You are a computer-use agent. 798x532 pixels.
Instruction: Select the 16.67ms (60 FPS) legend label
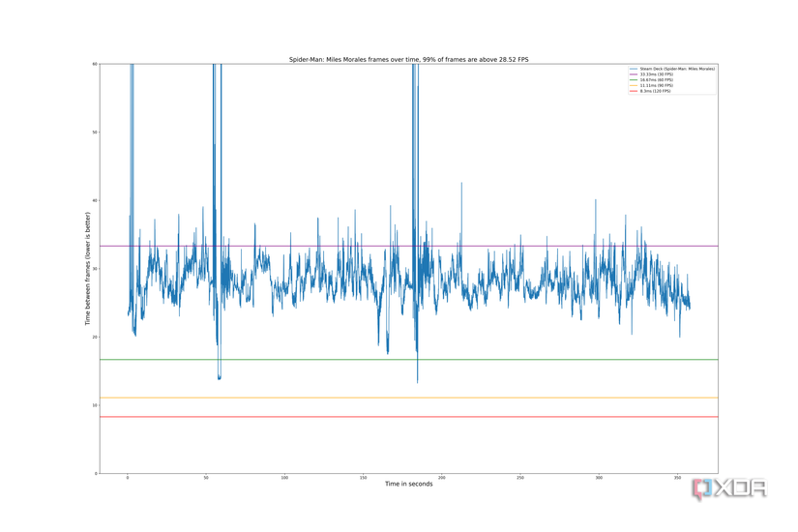656,80
